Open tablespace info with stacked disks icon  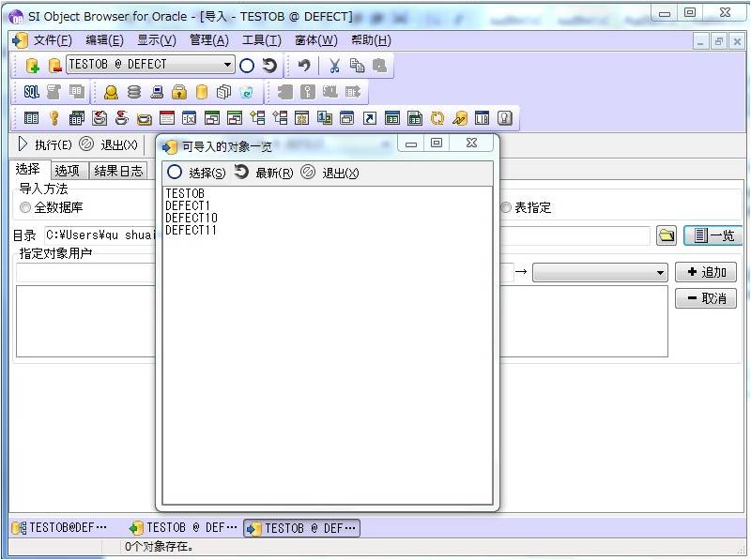coord(134,91)
